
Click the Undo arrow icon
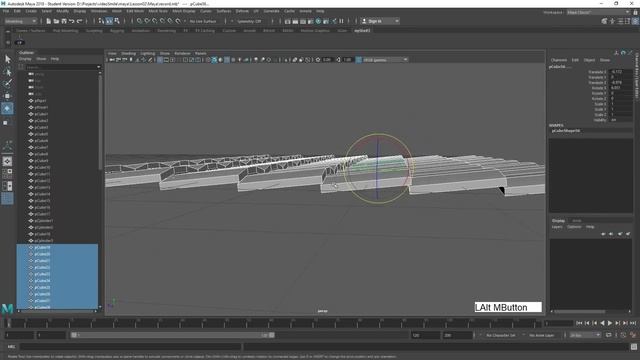(x=71, y=21)
